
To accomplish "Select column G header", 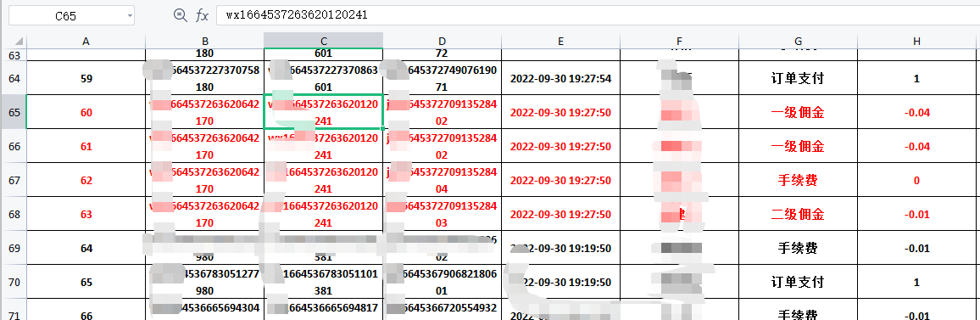I will (x=798, y=41).
